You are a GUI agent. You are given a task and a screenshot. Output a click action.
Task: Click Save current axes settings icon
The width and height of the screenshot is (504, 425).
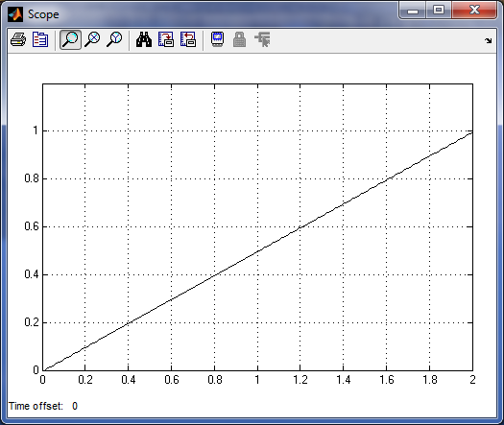(x=166, y=40)
